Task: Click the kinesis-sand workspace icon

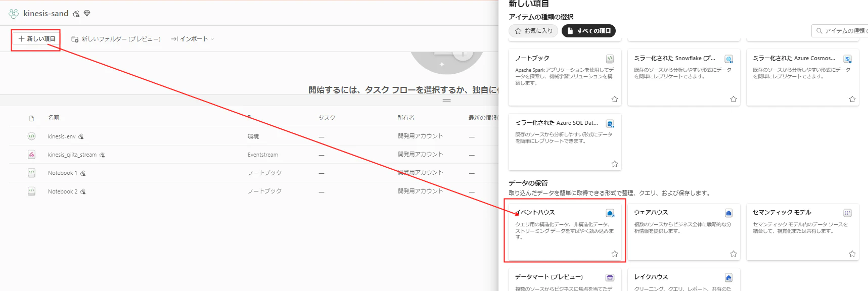Action: pyautogui.click(x=14, y=14)
